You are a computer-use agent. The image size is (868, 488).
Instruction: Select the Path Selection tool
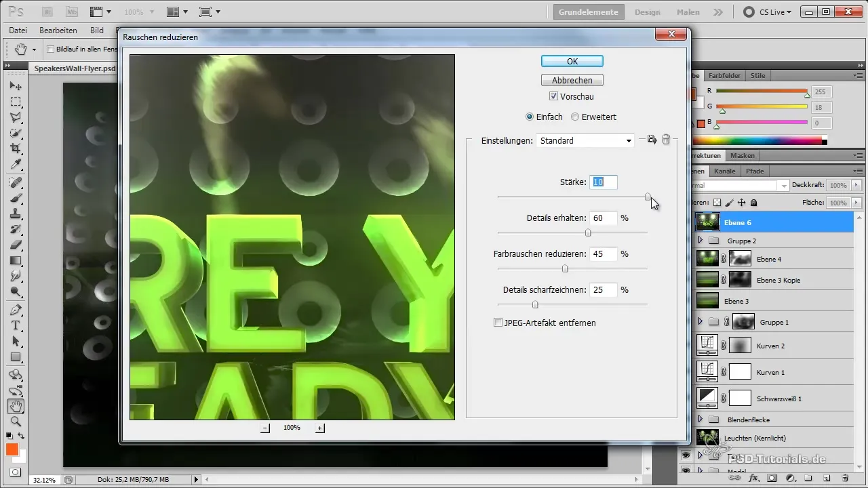point(16,342)
